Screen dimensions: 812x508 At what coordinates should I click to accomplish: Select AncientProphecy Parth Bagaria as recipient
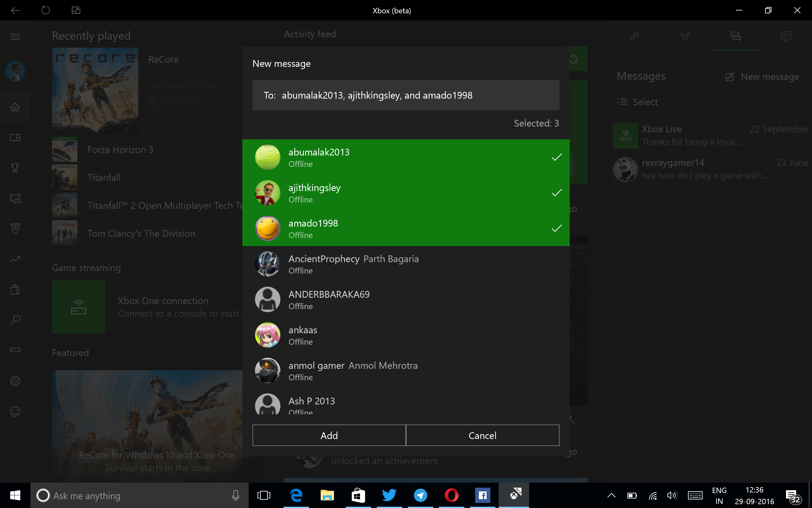pos(406,264)
